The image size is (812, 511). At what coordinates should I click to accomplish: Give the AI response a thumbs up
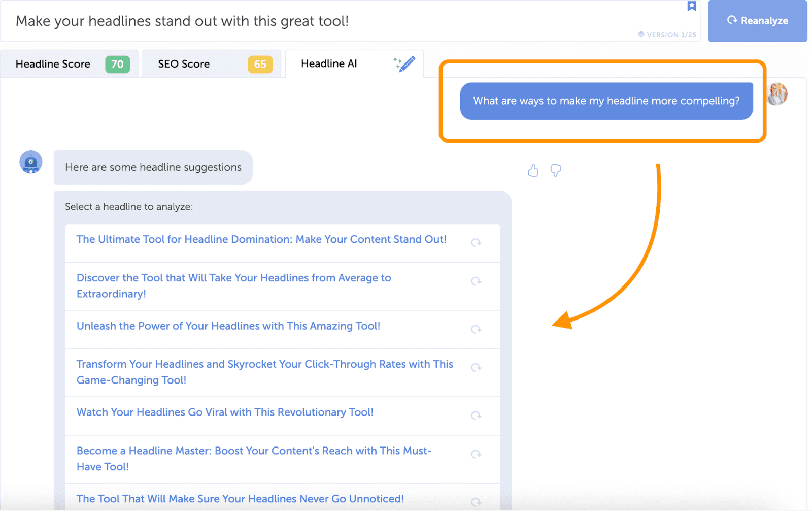coord(533,171)
